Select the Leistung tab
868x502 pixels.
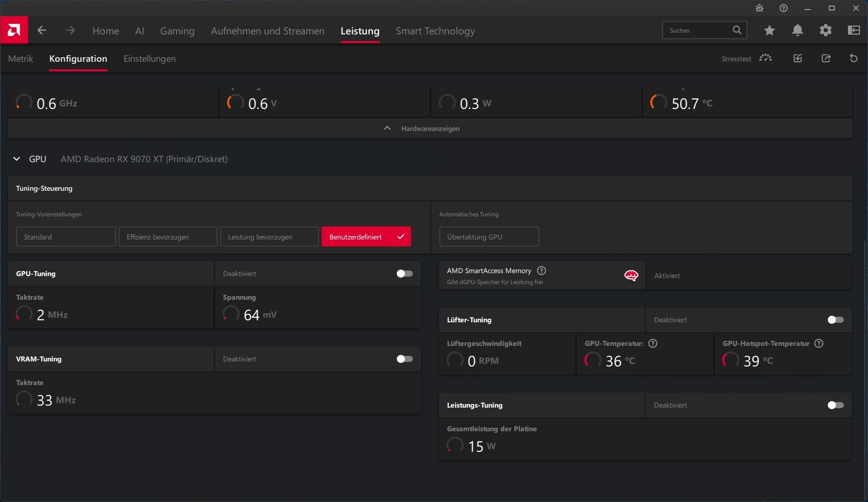coord(360,31)
